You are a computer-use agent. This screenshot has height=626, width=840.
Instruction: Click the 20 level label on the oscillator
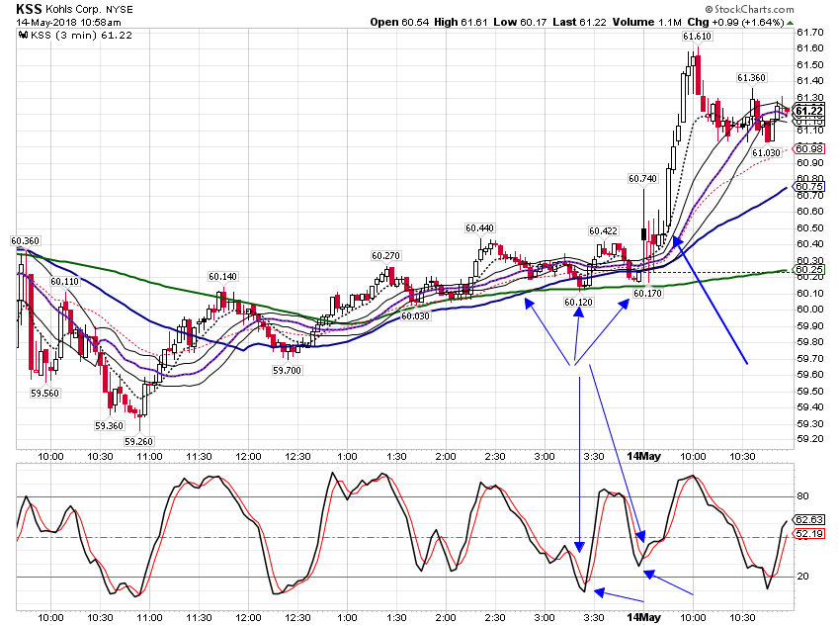(x=802, y=577)
